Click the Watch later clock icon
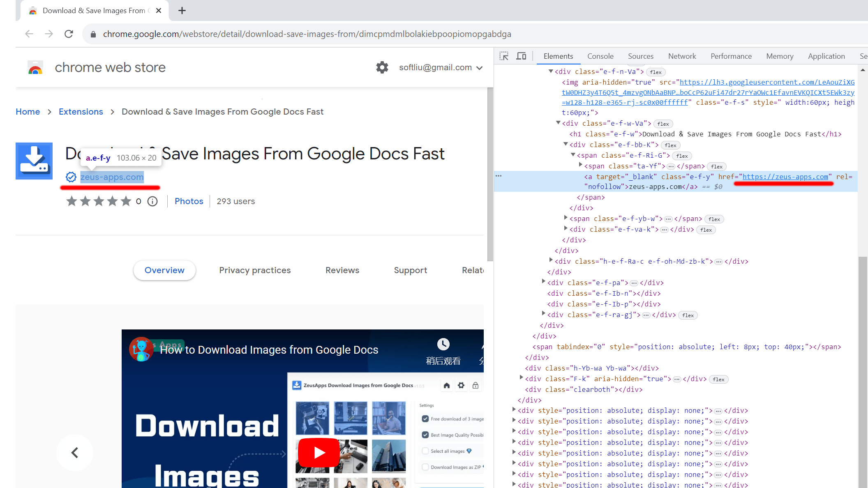Viewport: 868px width, 488px height. [443, 344]
